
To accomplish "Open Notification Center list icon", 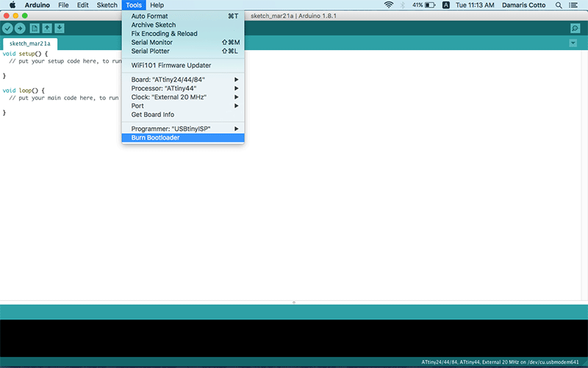I will [573, 5].
